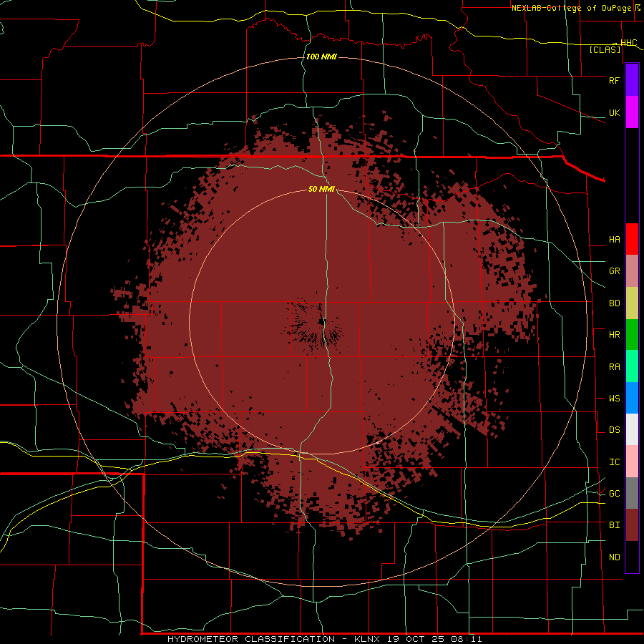Viewport: 644px width, 644px height.
Task: Click the purple RF legend color swatch
Action: click(632, 80)
